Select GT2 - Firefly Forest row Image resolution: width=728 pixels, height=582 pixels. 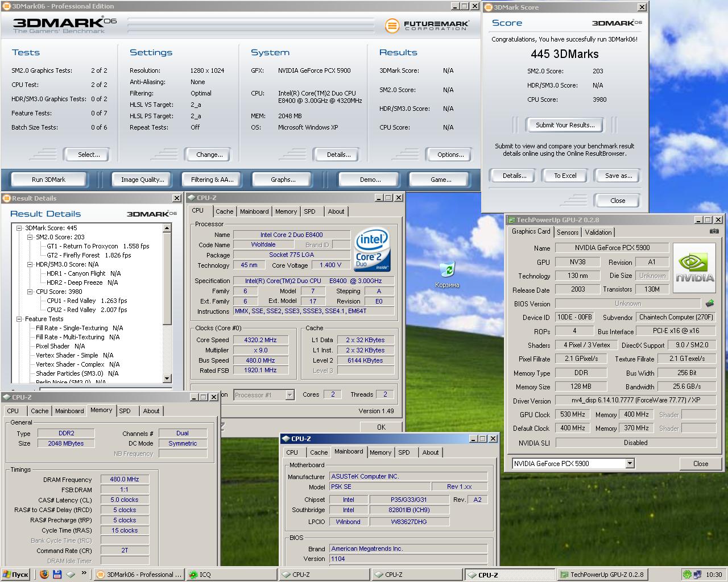(89, 255)
